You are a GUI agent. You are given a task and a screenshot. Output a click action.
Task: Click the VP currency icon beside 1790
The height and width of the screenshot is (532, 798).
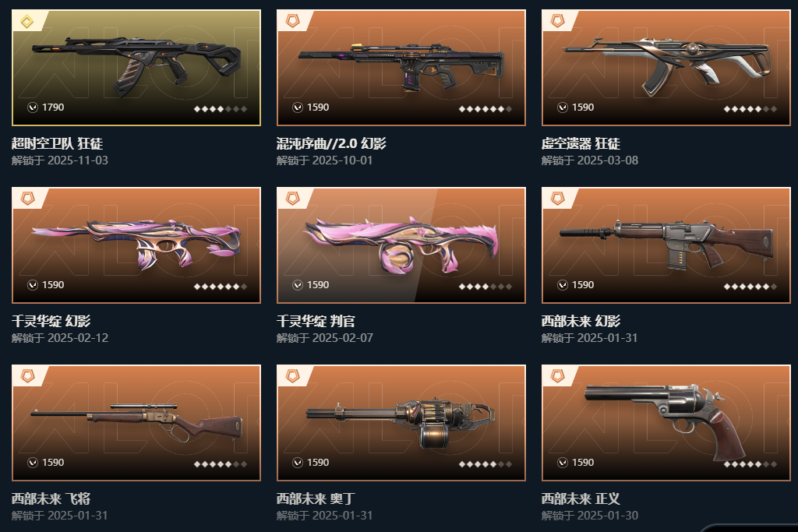33,107
